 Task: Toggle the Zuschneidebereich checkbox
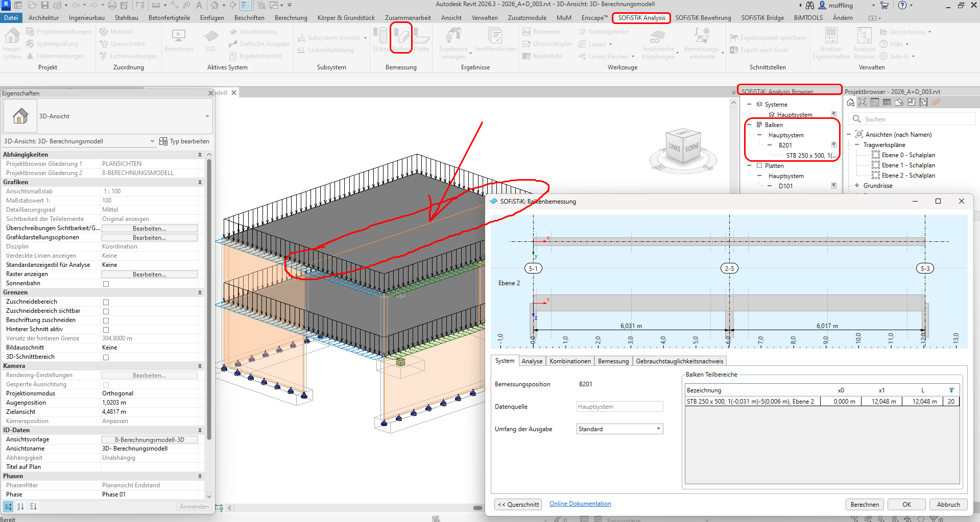pos(106,302)
